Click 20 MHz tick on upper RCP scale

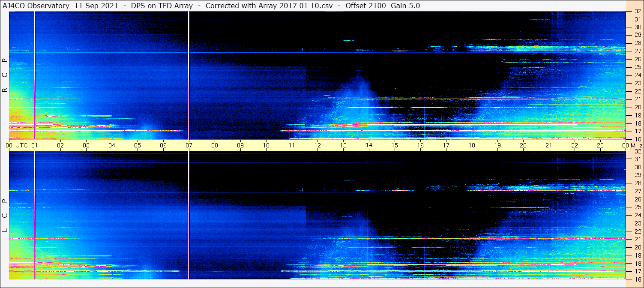(x=637, y=107)
